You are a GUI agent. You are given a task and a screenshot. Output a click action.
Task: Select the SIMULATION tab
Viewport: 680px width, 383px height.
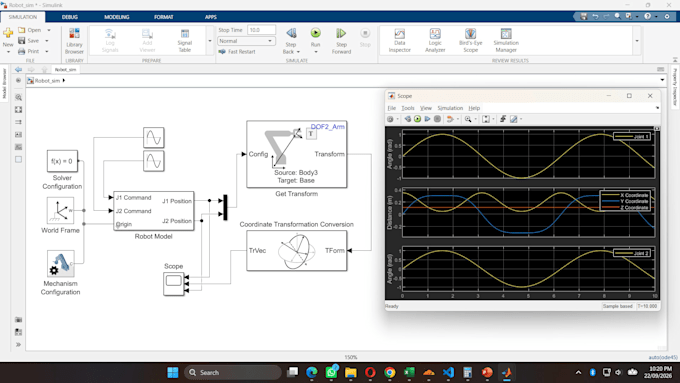(23, 17)
